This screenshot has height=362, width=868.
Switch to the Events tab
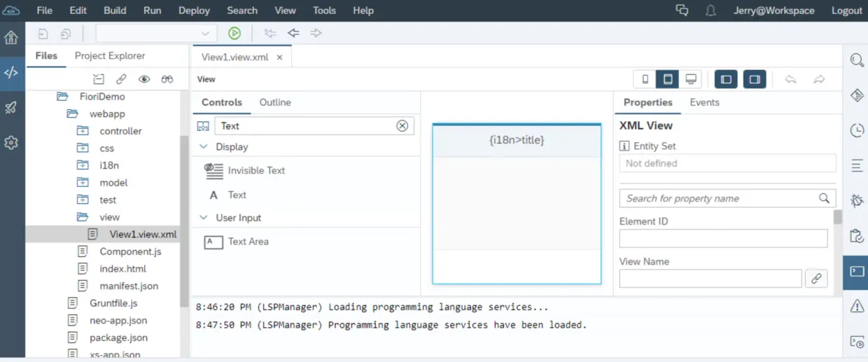(x=704, y=102)
